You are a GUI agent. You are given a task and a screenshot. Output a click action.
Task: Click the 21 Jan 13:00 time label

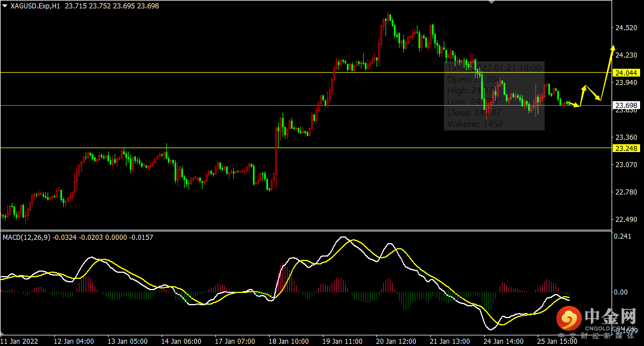(450, 341)
